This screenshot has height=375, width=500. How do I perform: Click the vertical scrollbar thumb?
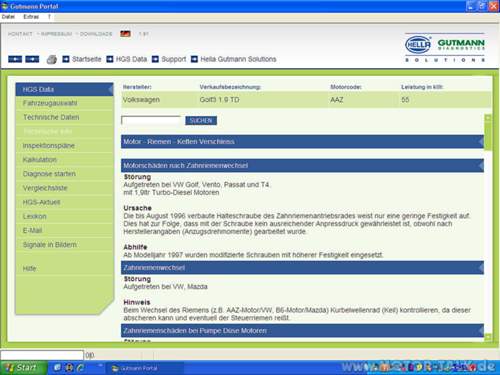[x=488, y=136]
